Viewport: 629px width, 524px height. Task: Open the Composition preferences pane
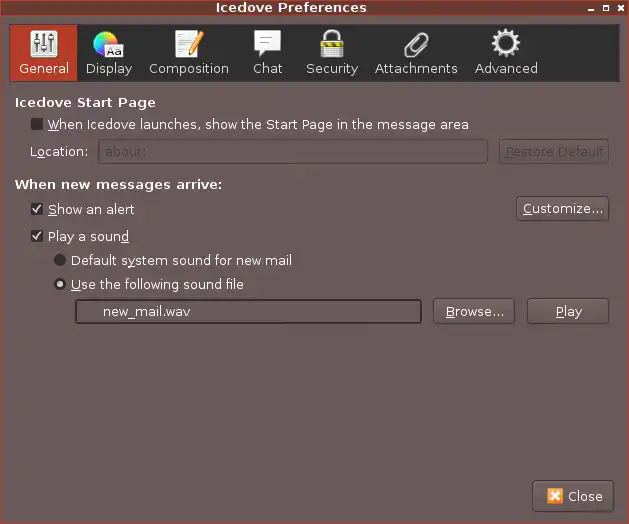pos(189,53)
